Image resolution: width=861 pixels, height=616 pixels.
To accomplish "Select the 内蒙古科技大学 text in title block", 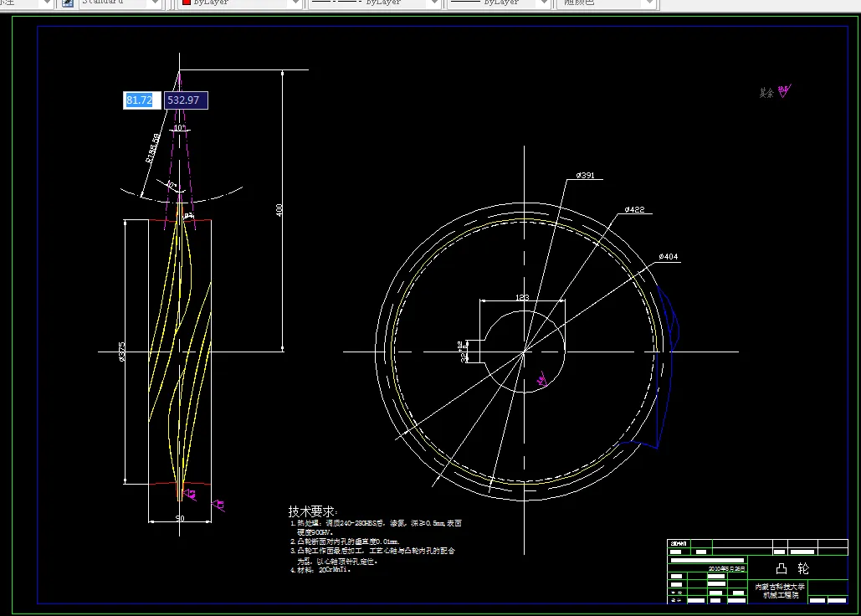I will click(x=780, y=587).
